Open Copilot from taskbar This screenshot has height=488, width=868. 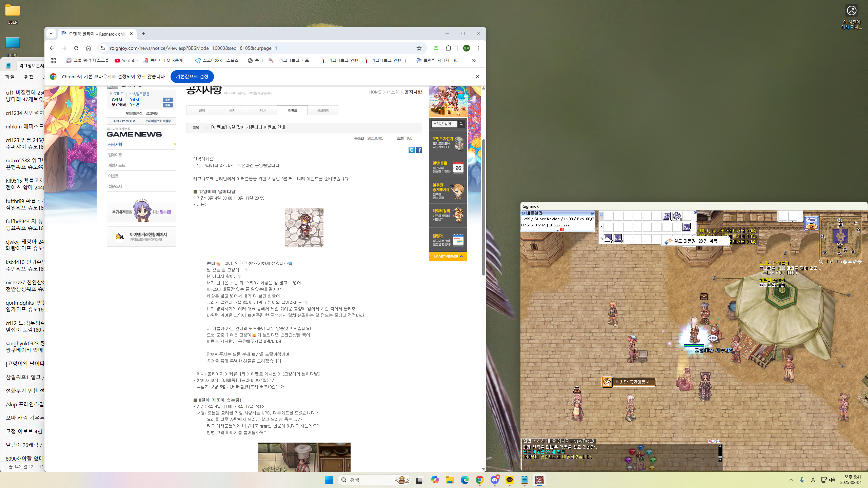(435, 480)
